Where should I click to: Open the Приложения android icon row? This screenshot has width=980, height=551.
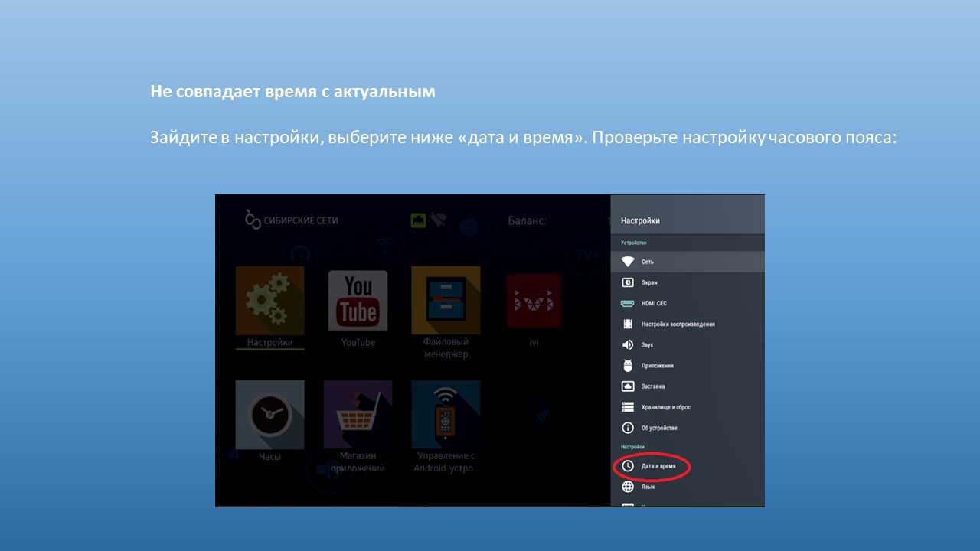pos(688,366)
